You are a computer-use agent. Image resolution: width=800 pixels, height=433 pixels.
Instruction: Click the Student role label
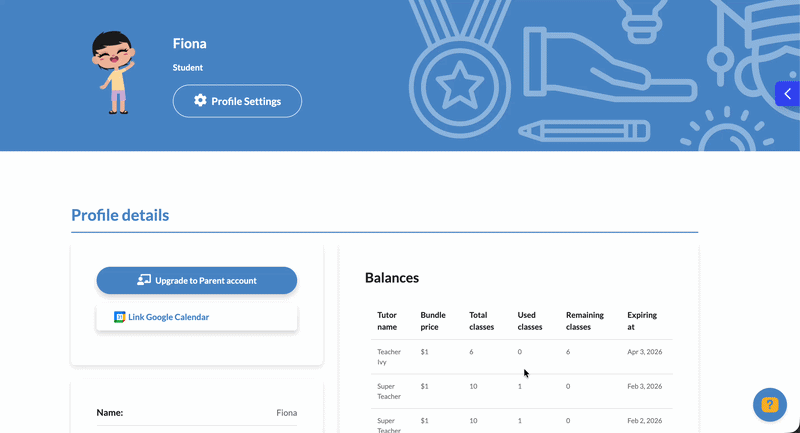(x=188, y=67)
